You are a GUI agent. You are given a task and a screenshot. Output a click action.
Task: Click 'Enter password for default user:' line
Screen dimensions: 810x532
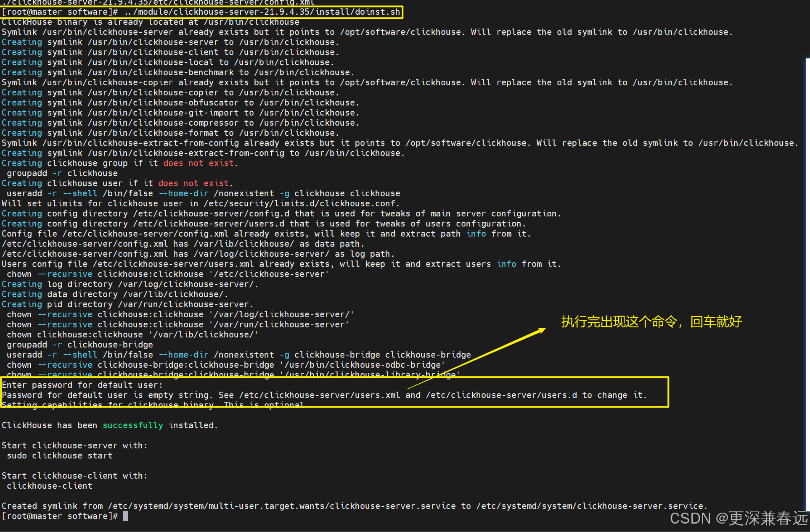(x=82, y=385)
